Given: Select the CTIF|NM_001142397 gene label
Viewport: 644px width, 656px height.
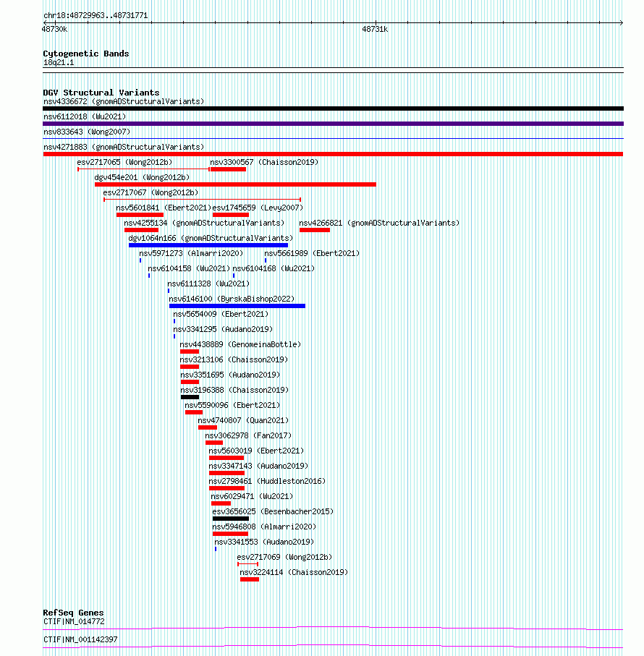Looking at the screenshot, I should (x=80, y=639).
